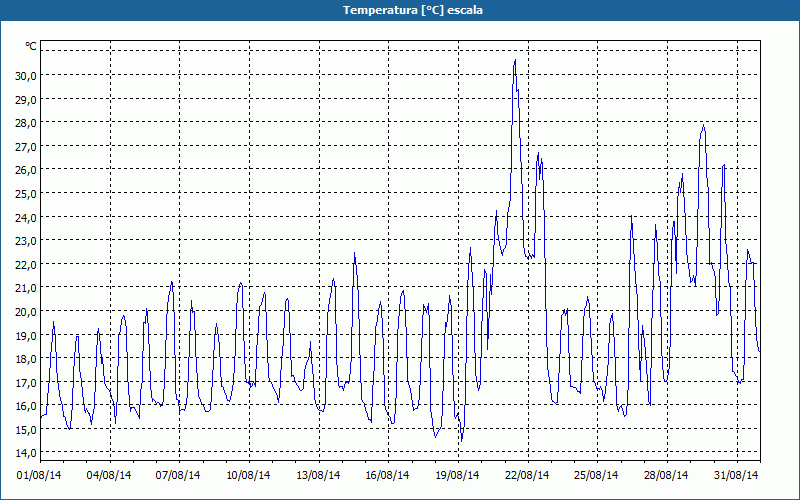Select the 22,0 y-axis tick label

pyautogui.click(x=25, y=264)
